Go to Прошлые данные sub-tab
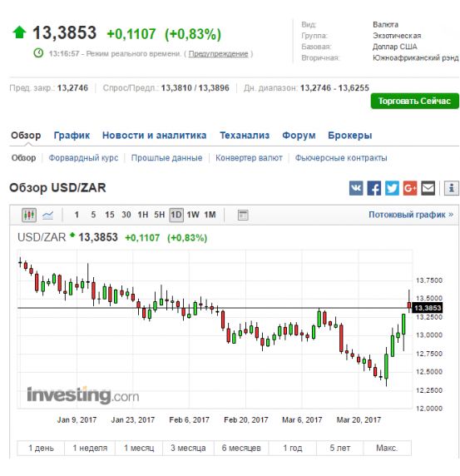460x476 pixels. [166, 158]
